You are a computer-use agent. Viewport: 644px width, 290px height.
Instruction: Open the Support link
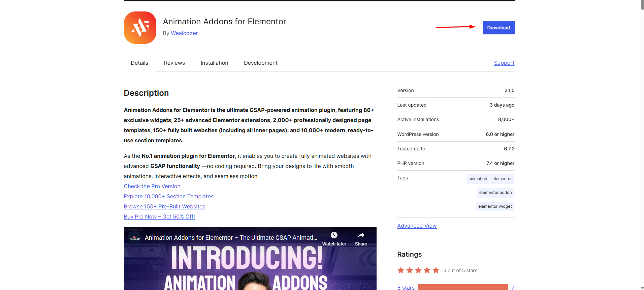click(x=504, y=63)
